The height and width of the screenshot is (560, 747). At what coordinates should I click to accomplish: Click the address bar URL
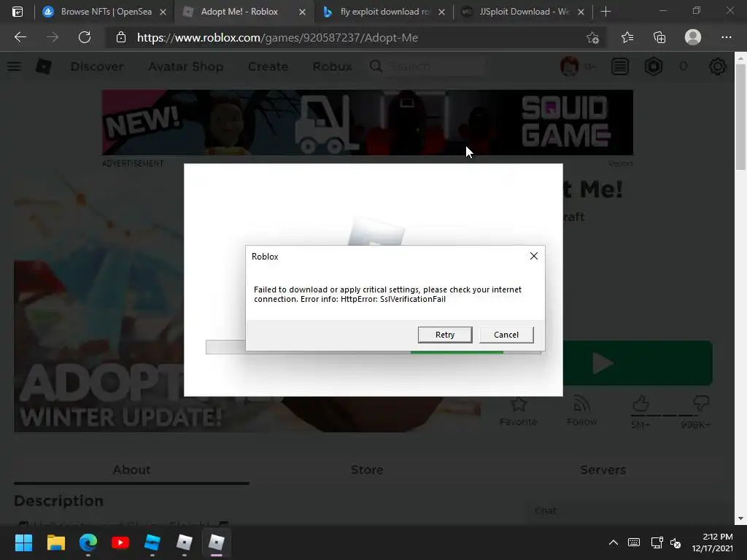coord(277,38)
